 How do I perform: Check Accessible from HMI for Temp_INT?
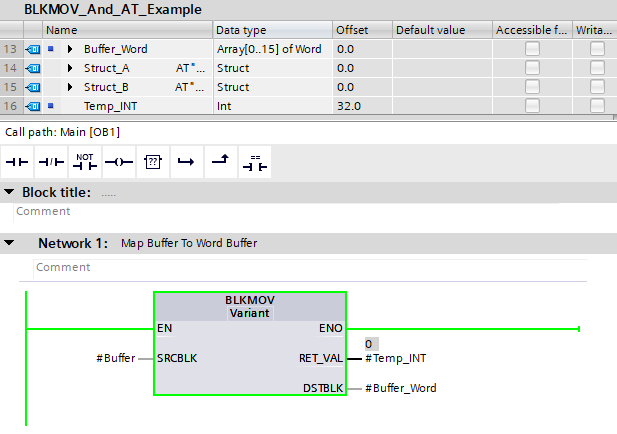533,105
